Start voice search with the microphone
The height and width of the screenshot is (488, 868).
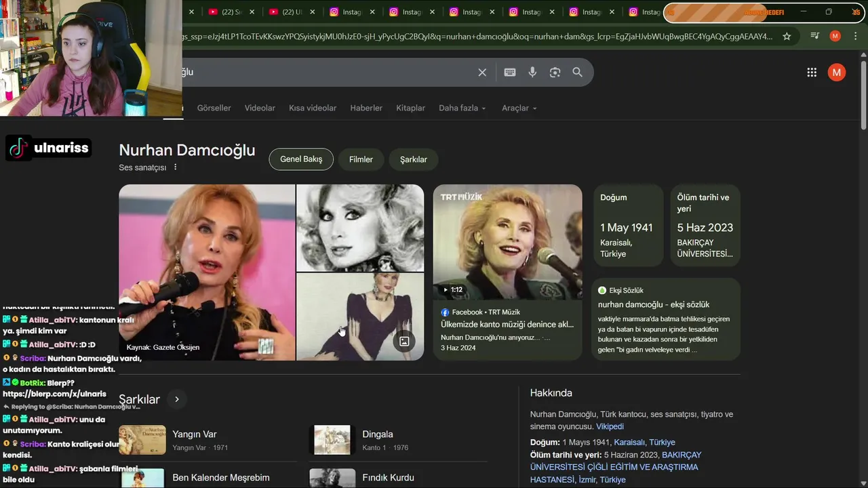point(532,73)
